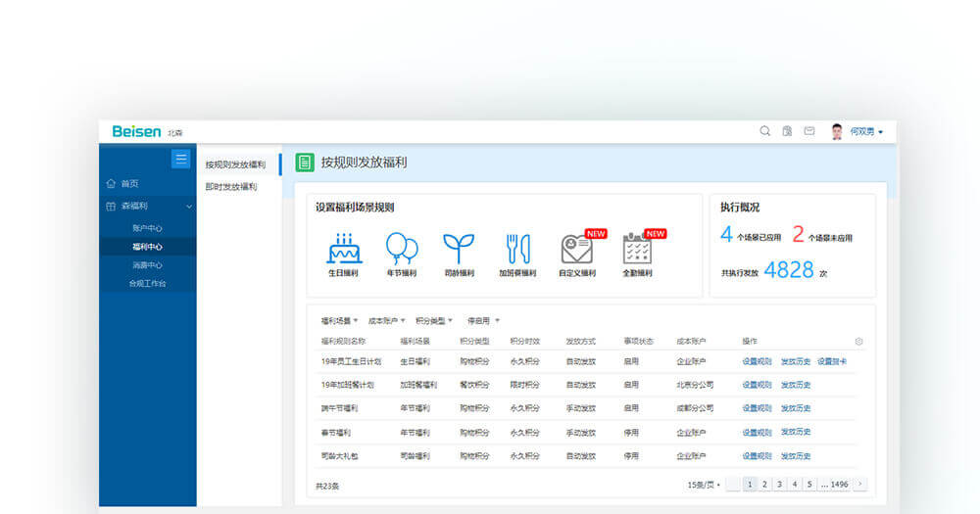Open the search magnifier icon
The width and height of the screenshot is (980, 514).
(765, 131)
